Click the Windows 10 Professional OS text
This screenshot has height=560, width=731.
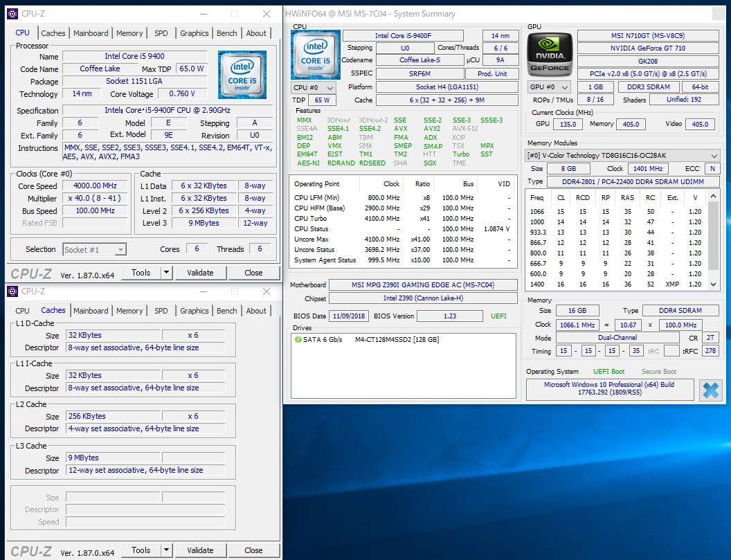coord(609,388)
